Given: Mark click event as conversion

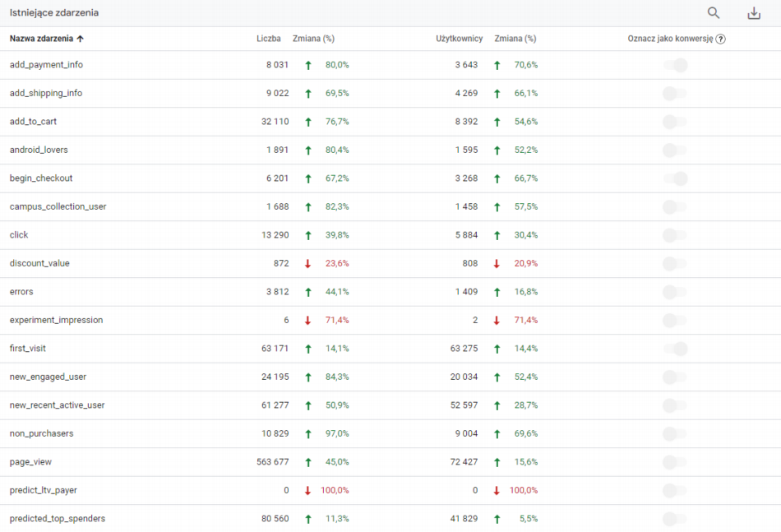Looking at the screenshot, I should (x=675, y=235).
